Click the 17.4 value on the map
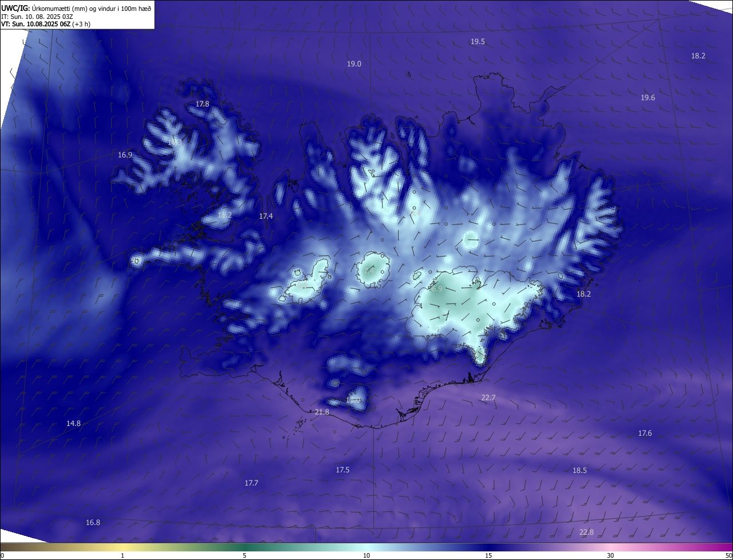 coord(266,216)
